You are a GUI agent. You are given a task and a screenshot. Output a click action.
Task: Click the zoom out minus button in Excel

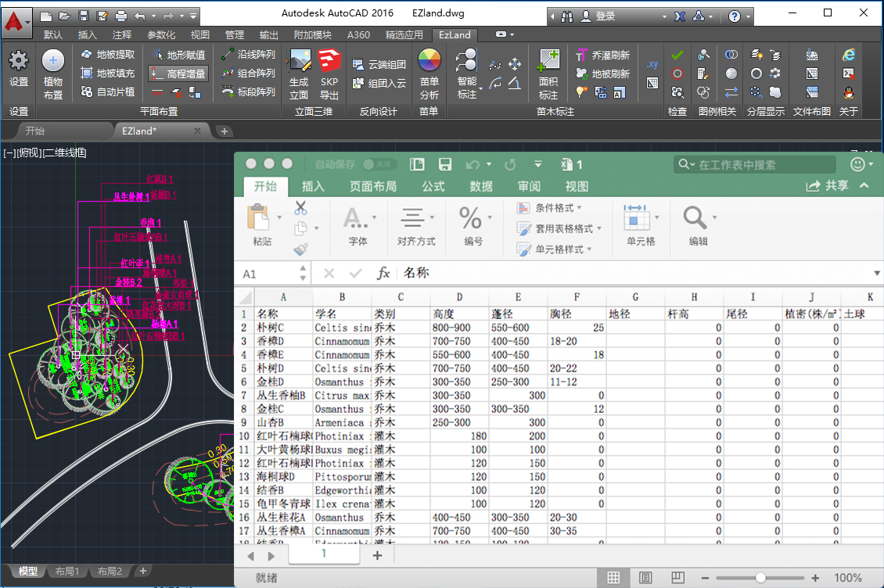pyautogui.click(x=705, y=578)
